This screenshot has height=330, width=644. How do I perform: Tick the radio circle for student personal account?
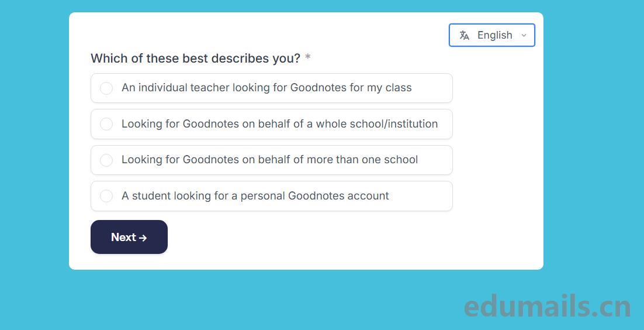coord(106,196)
